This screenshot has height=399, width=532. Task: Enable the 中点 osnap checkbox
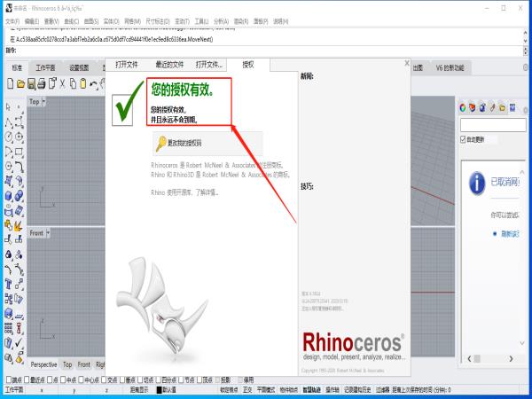click(x=63, y=379)
